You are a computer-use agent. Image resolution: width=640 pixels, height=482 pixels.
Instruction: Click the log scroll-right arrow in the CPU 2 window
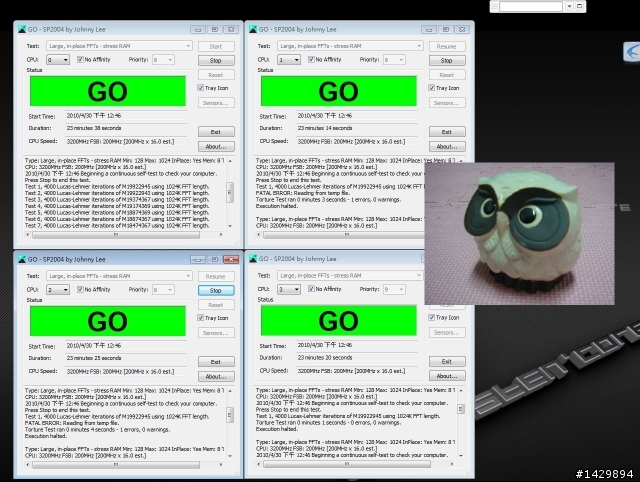[221, 465]
